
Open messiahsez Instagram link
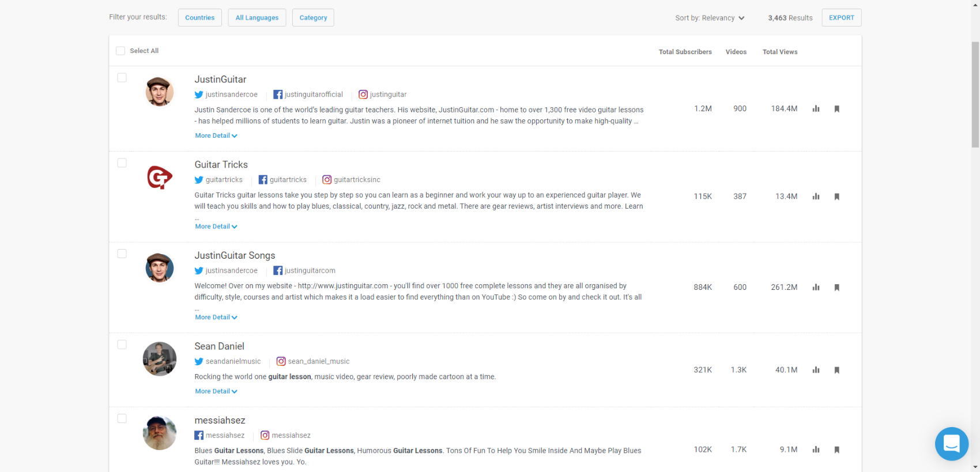point(285,435)
